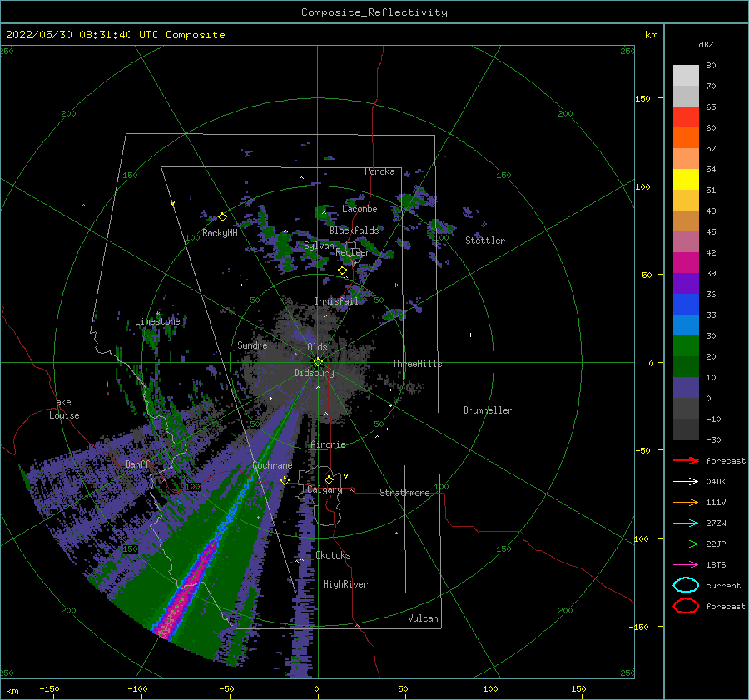This screenshot has width=749, height=700.
Task: Click the Drumheller city label
Action: coord(488,410)
